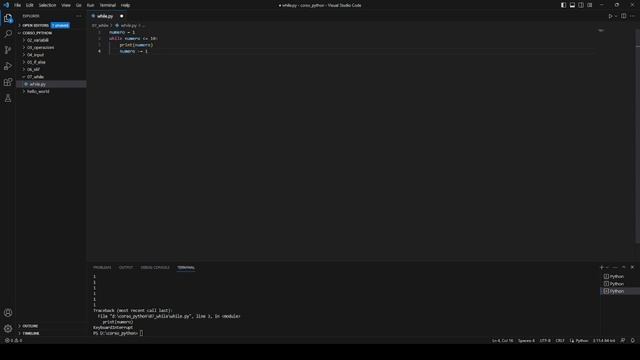Viewport: 640px width, 360px height.
Task: Toggle bottom Panel visibility
Action: tap(572, 5)
